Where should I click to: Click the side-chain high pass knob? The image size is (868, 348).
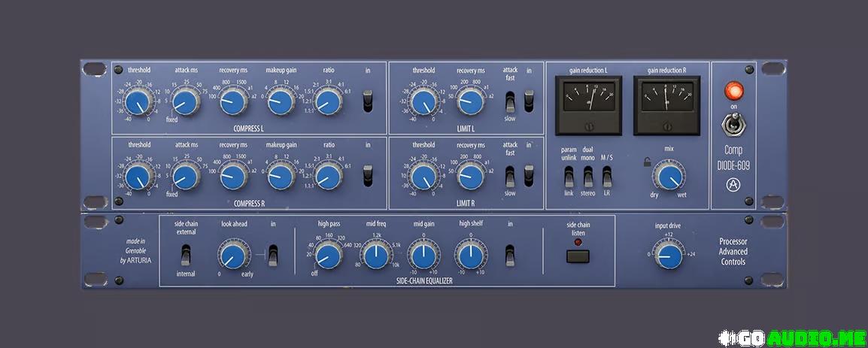tap(328, 256)
